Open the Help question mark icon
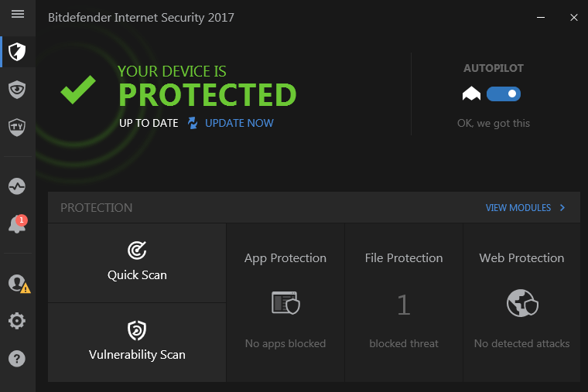Image resolution: width=588 pixels, height=392 pixels. point(17,359)
